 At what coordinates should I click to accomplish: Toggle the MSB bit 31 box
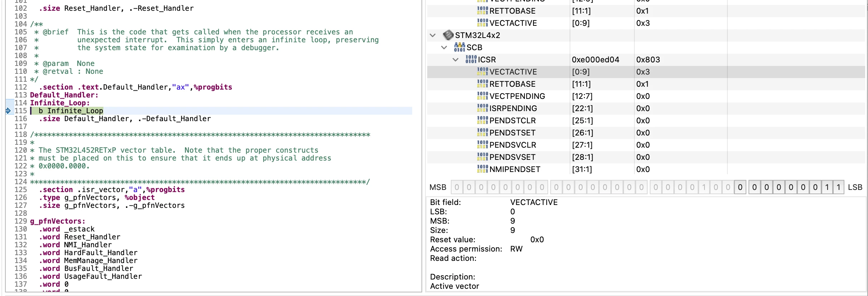pyautogui.click(x=457, y=187)
